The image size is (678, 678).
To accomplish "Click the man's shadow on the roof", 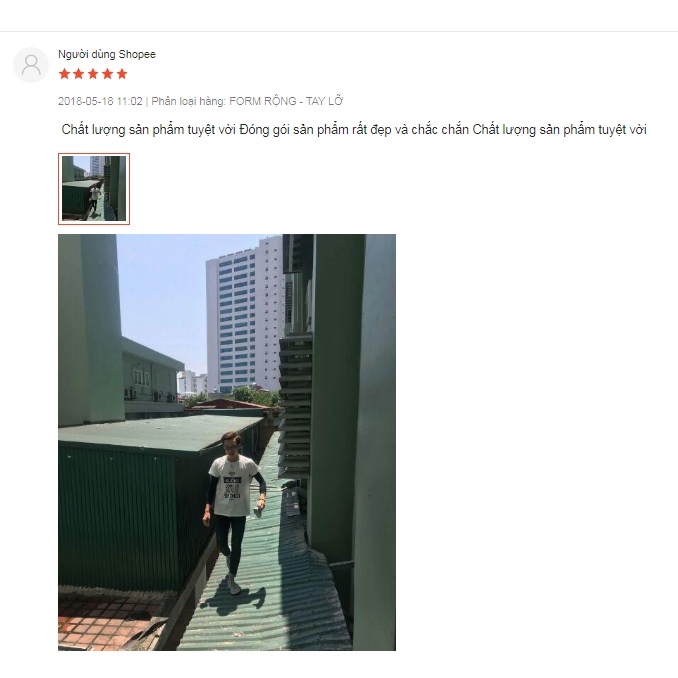I will coord(233,602).
